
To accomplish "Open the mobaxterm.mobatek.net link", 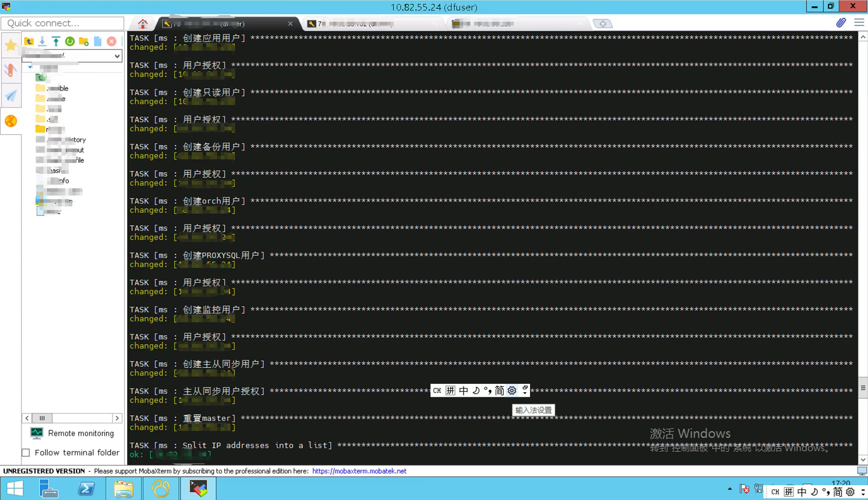I will pos(359,471).
